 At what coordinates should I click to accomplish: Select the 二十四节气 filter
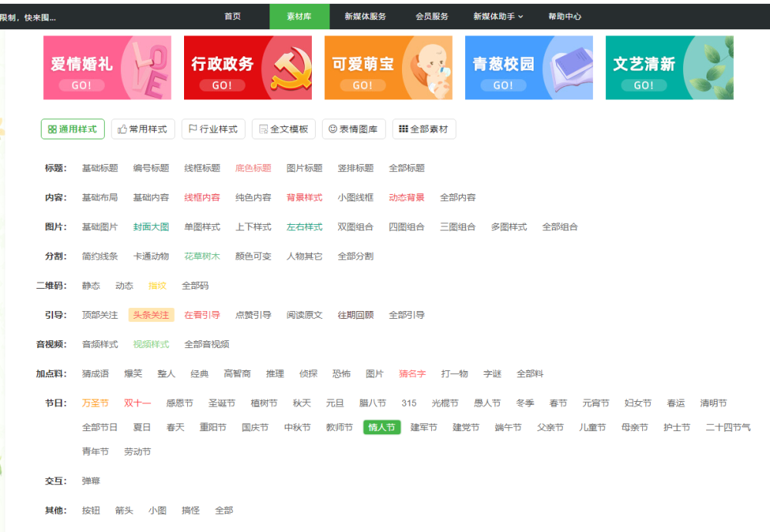tap(728, 427)
